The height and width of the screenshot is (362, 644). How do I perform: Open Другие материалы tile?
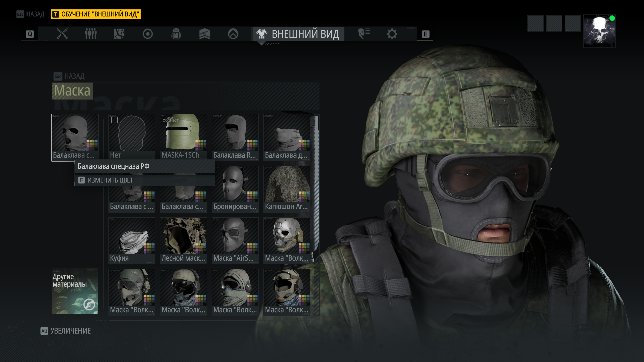75,291
